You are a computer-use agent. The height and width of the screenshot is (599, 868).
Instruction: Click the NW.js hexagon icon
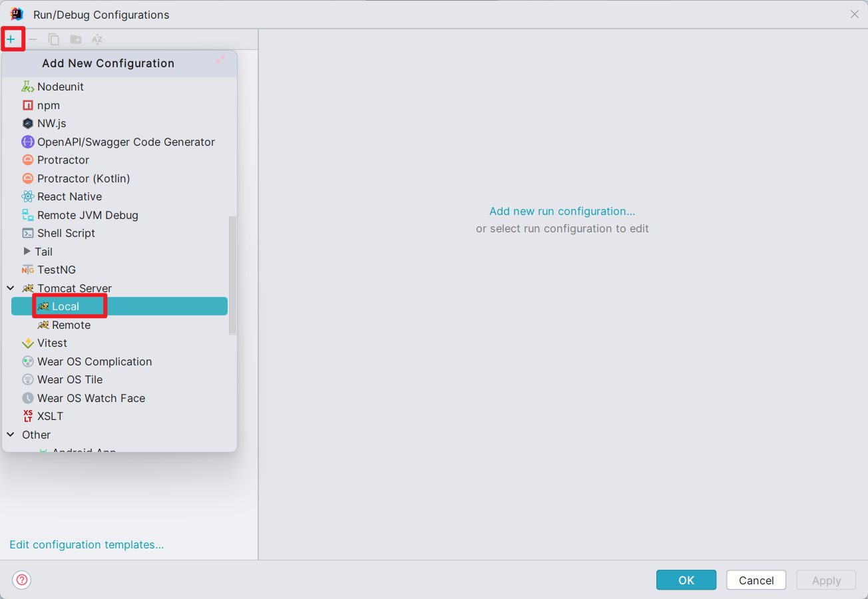[27, 123]
